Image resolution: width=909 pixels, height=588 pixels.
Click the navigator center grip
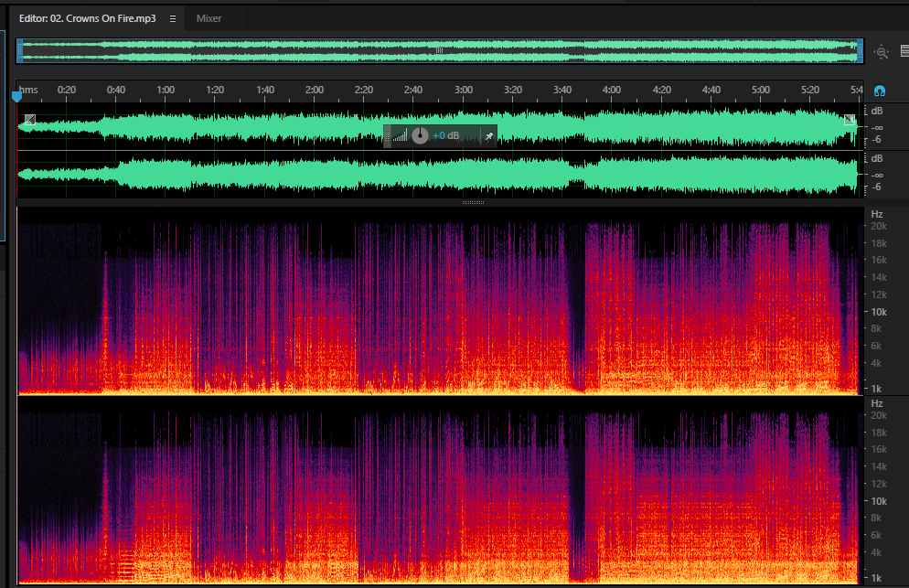tap(440, 50)
